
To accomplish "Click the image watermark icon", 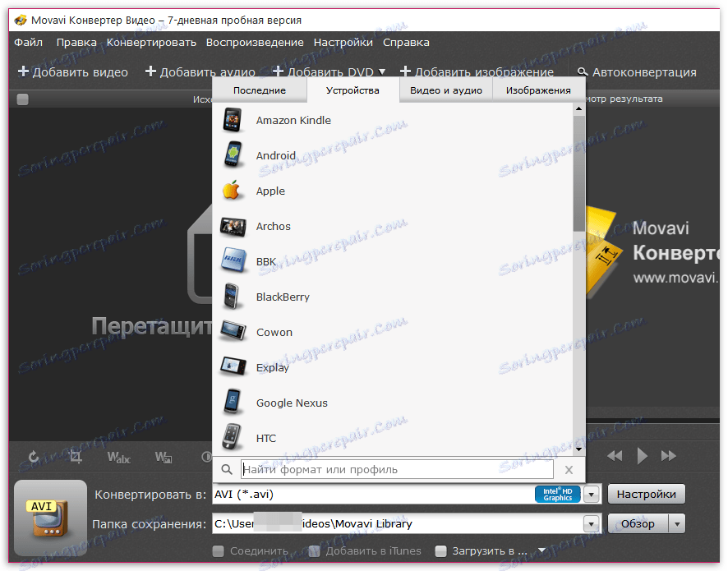I will [x=164, y=458].
